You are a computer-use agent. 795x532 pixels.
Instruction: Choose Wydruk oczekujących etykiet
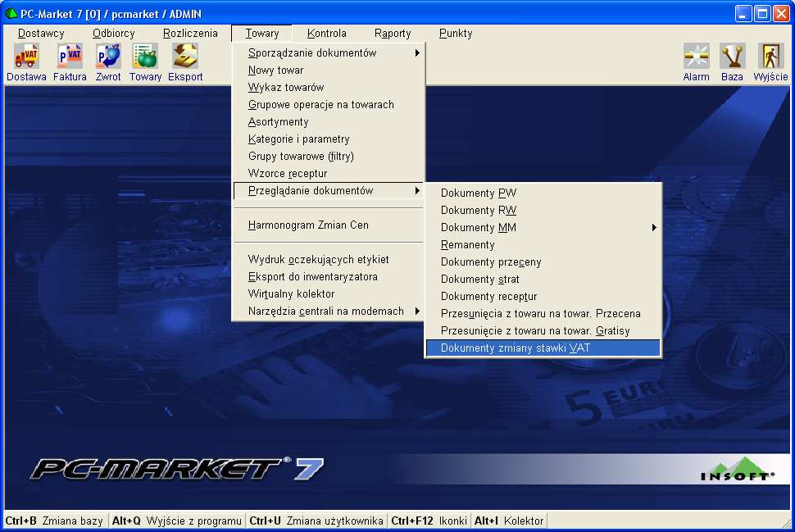click(x=329, y=260)
